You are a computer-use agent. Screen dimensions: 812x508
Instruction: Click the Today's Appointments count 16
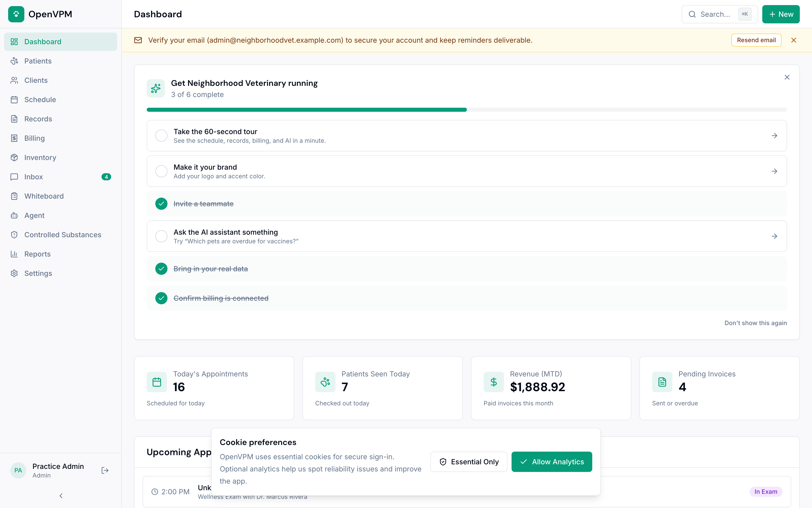(x=179, y=387)
